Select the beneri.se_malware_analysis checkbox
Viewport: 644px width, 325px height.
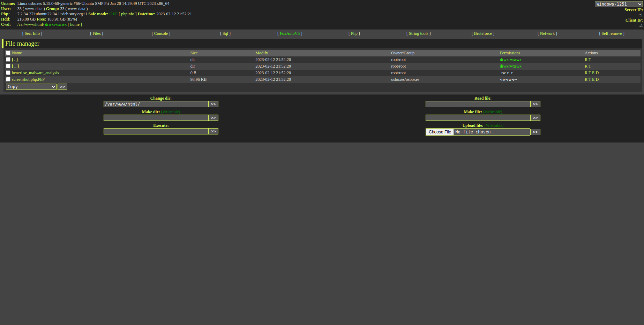pos(8,73)
